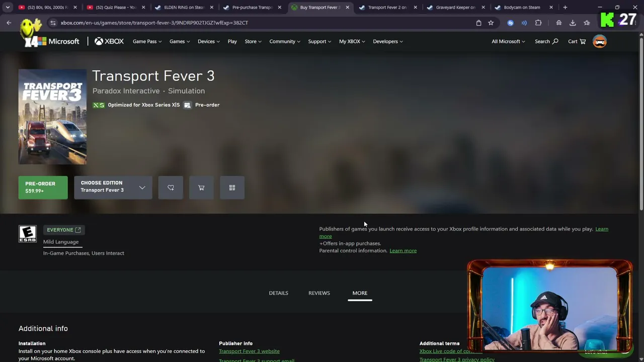Click the Optimized for Xbox Series X|S label
The image size is (644, 362).
point(143,105)
